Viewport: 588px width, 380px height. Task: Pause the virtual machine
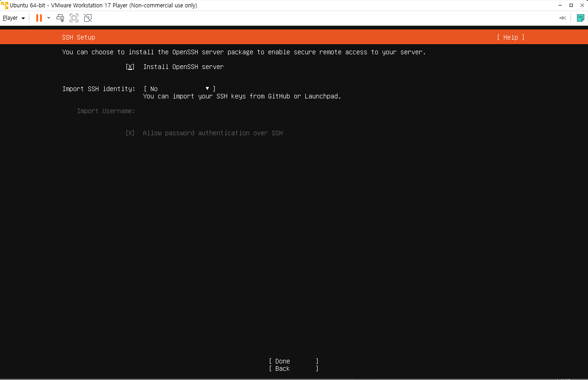coord(39,18)
